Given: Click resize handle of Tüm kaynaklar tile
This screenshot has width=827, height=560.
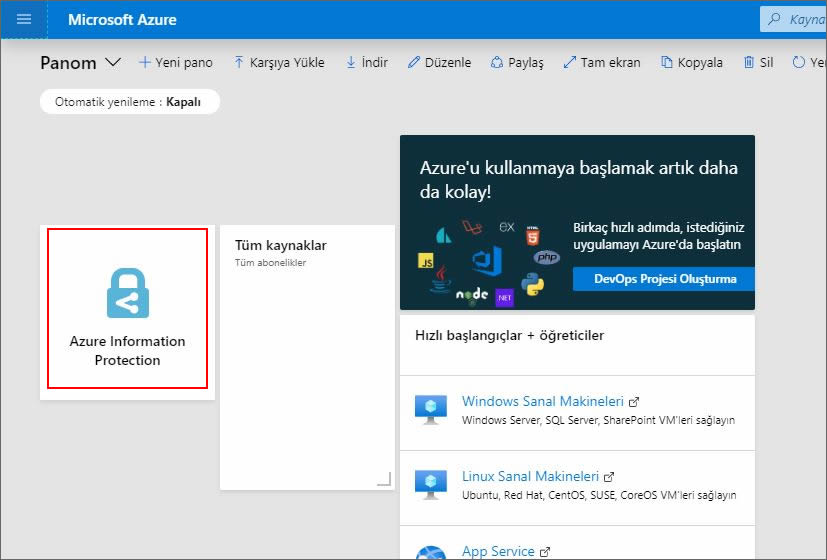Looking at the screenshot, I should click(384, 479).
